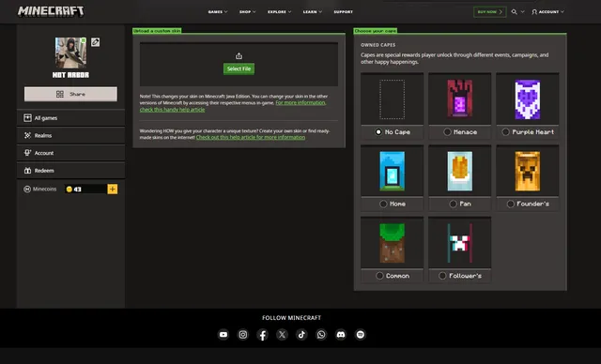Click the Select File button
This screenshot has width=601, height=364.
click(x=239, y=68)
